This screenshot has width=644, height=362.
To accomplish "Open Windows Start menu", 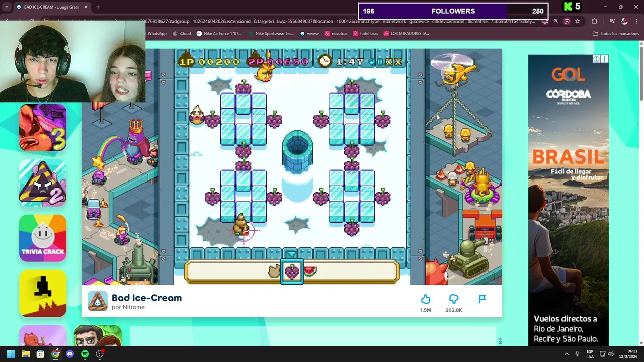I will [11, 354].
